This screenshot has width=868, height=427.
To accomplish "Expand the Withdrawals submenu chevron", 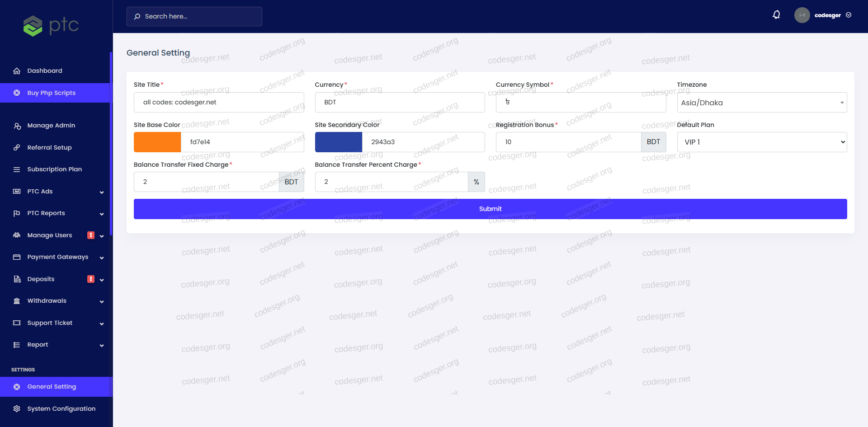I will 102,301.
